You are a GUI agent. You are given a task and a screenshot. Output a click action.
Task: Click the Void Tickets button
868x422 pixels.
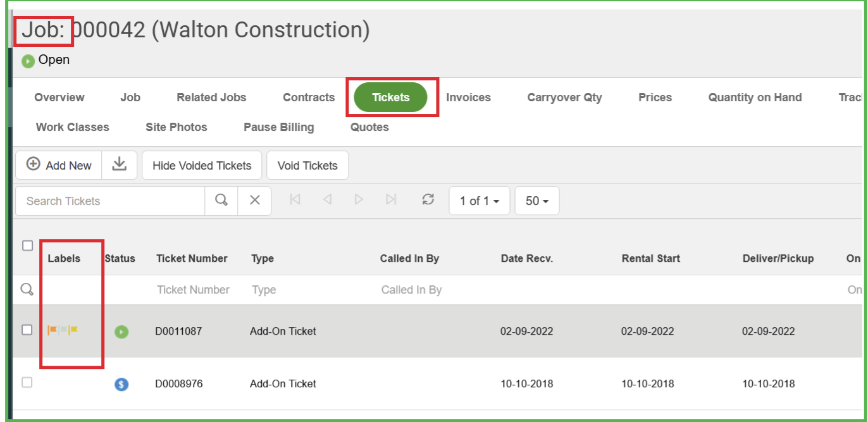pyautogui.click(x=307, y=166)
